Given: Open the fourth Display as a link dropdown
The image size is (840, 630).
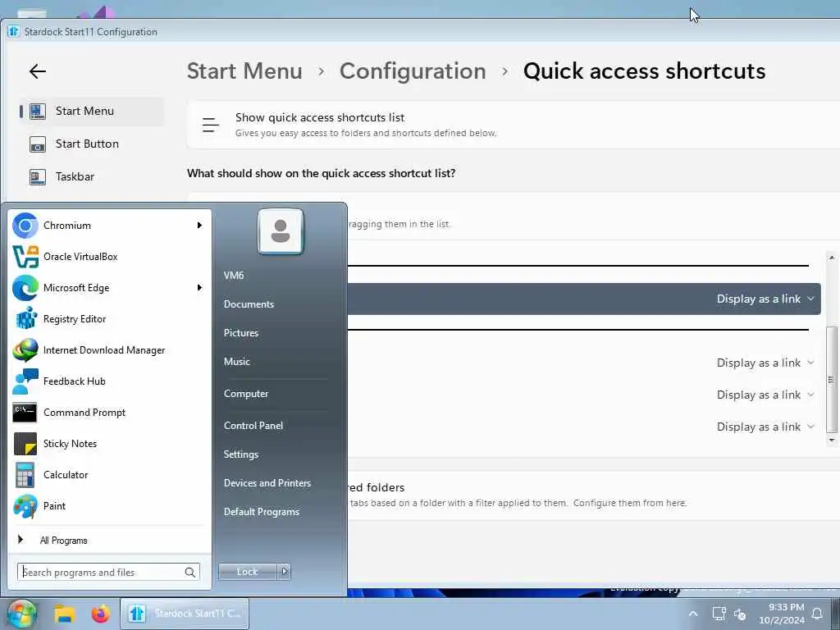Looking at the screenshot, I should click(765, 427).
